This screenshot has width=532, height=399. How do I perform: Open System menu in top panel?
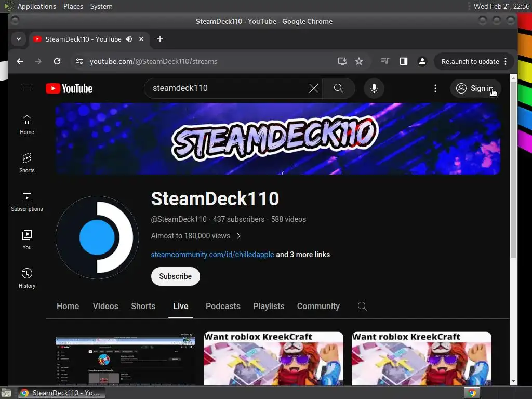(x=101, y=6)
